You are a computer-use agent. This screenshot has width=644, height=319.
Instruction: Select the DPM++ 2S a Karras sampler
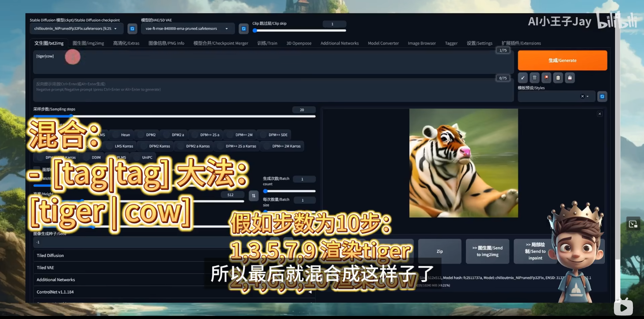(236, 146)
